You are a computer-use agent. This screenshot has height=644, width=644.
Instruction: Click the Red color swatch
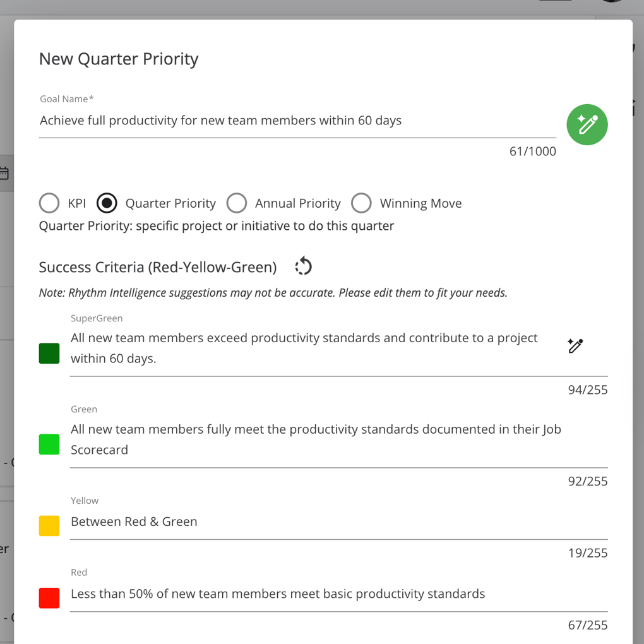49,598
